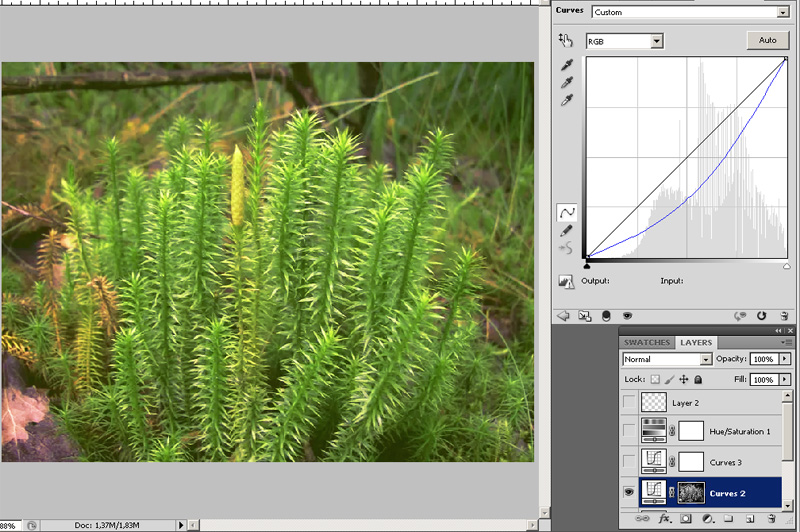Click the add layer style fx icon
This screenshot has width=800, height=532.
click(x=663, y=520)
